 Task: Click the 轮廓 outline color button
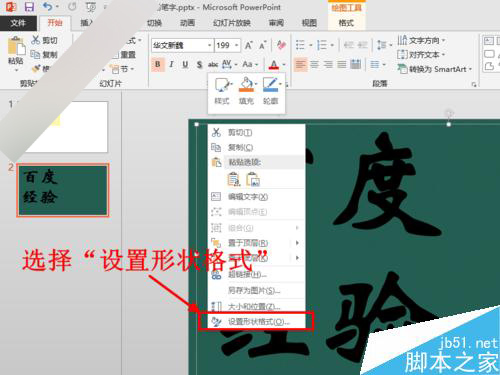coord(271,91)
